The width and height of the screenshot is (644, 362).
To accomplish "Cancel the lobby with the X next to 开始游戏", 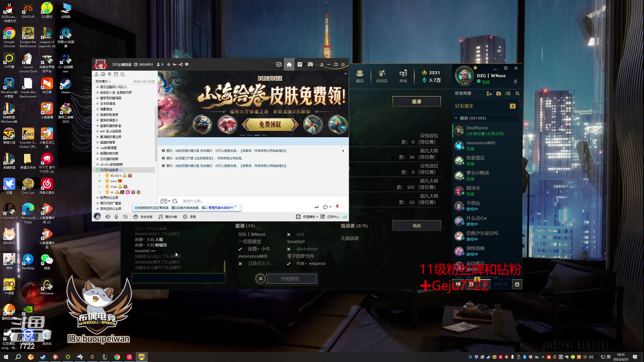I will tap(261, 279).
